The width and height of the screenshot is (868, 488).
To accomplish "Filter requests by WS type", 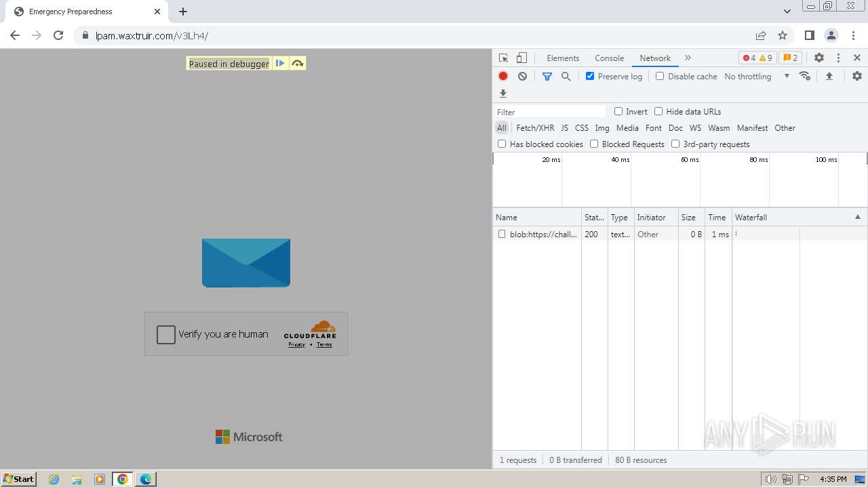I will pyautogui.click(x=695, y=127).
